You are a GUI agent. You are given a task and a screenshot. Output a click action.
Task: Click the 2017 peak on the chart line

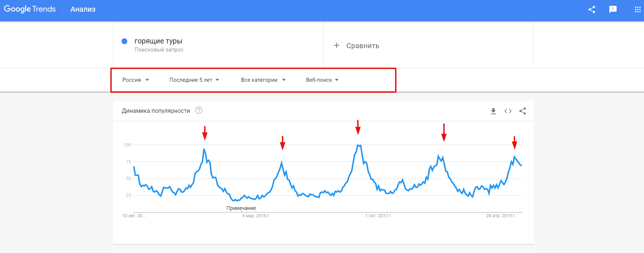pos(359,145)
